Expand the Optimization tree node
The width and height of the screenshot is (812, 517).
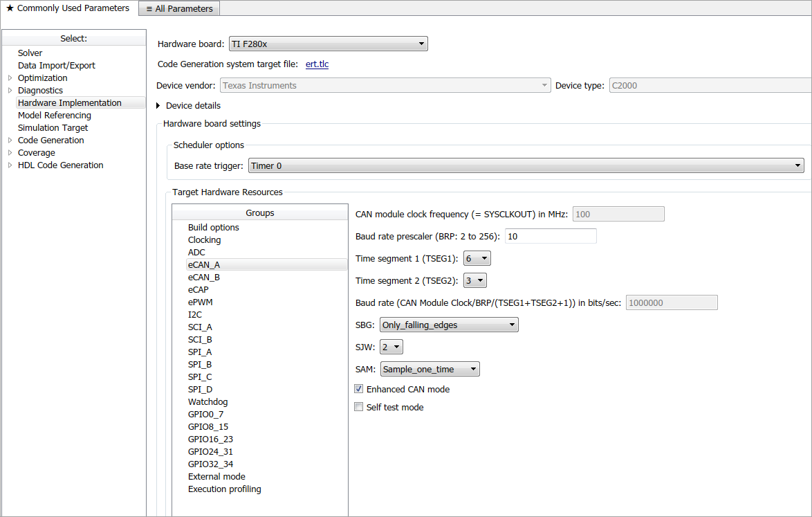point(10,78)
